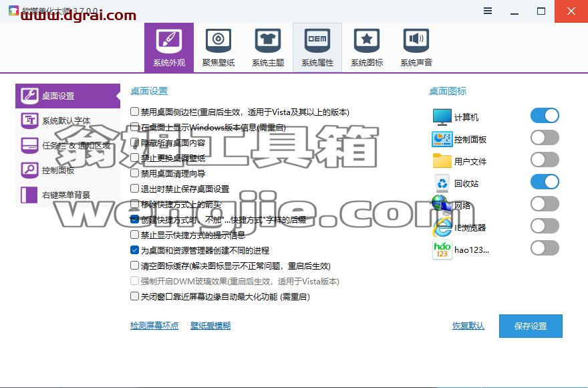
Task: Open 系统声音 tab
Action: (416, 47)
